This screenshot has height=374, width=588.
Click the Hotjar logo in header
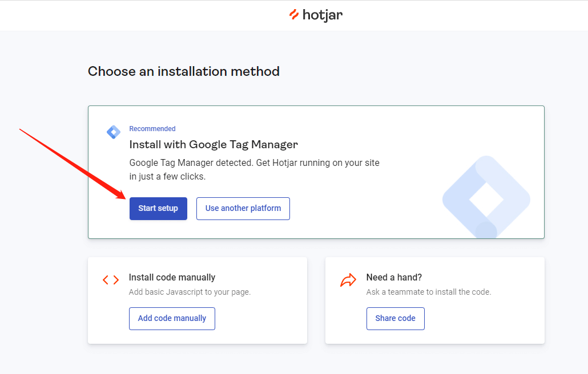point(316,15)
